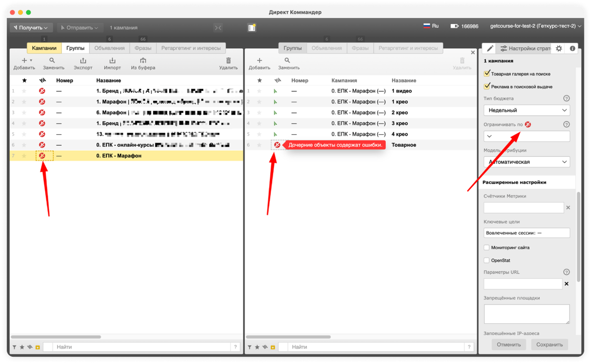The height and width of the screenshot is (364, 591).
Task: Open the Настройки стратегии tab
Action: [x=525, y=48]
